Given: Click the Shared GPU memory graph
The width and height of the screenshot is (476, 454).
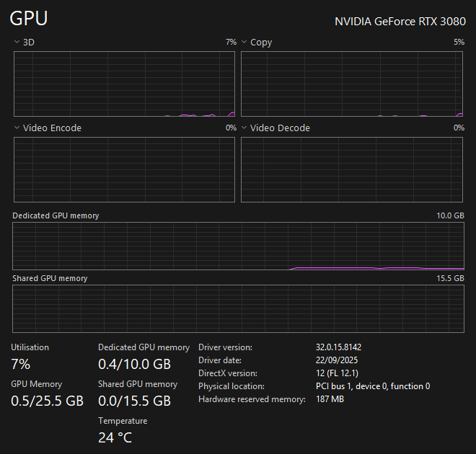Looking at the screenshot, I should [238, 308].
